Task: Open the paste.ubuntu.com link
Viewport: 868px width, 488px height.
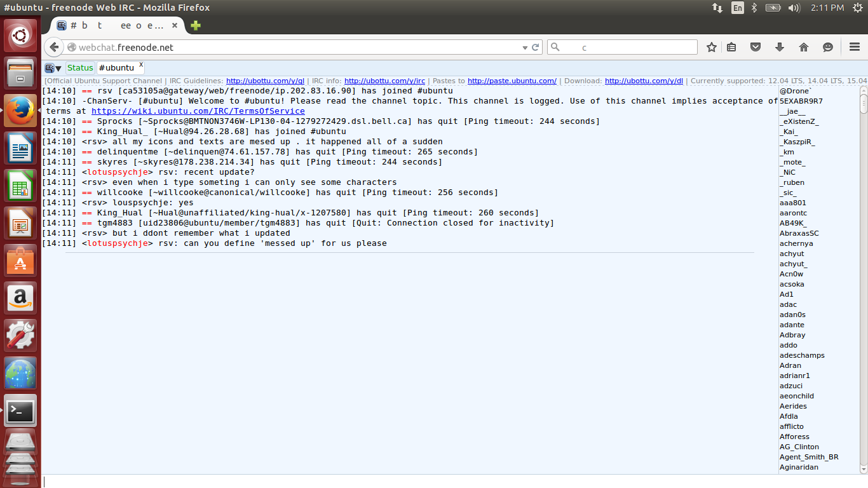Action: pyautogui.click(x=512, y=81)
